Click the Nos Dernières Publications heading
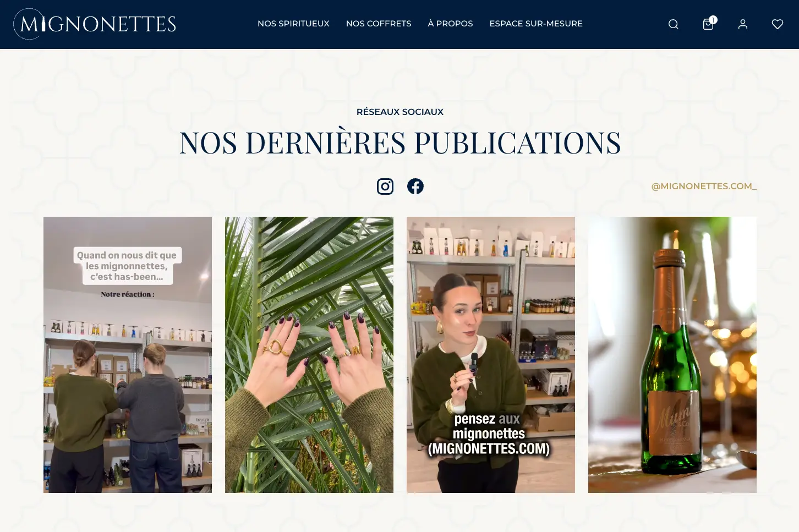This screenshot has height=532, width=799. pos(400,143)
